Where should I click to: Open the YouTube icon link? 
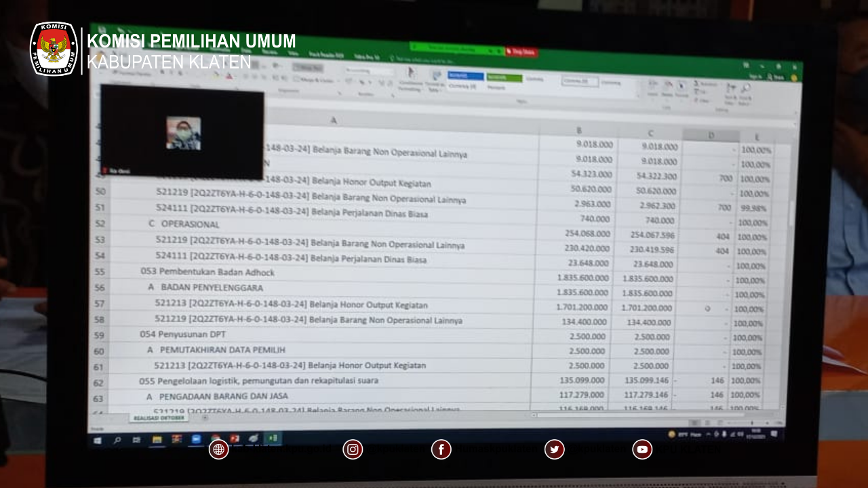(x=642, y=449)
